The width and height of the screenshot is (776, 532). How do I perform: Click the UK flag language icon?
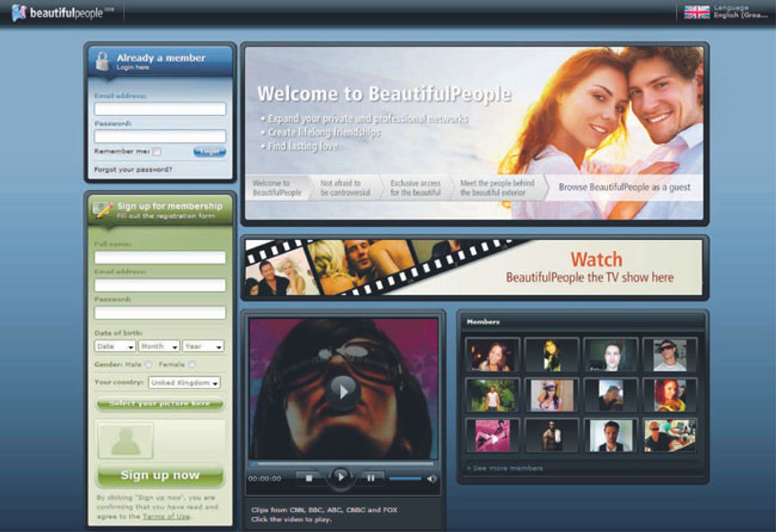tap(696, 12)
